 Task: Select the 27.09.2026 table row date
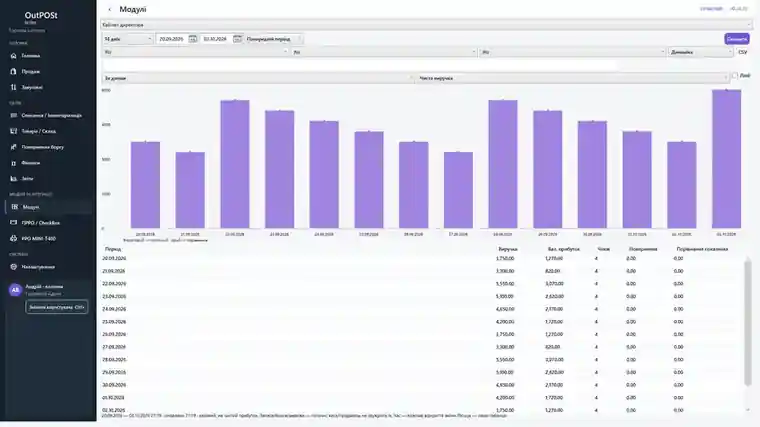click(114, 347)
